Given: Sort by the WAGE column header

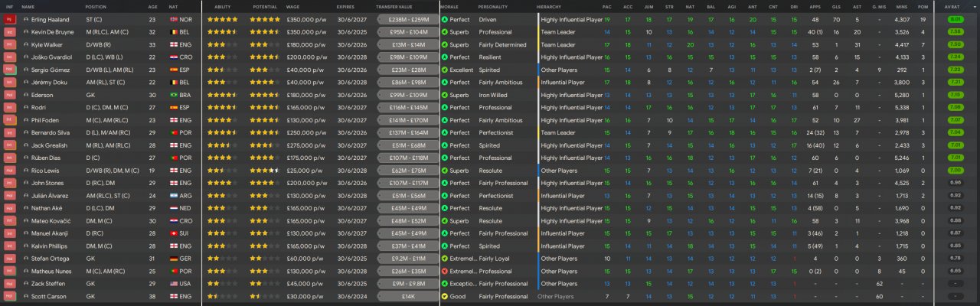Looking at the screenshot, I should [x=294, y=6].
